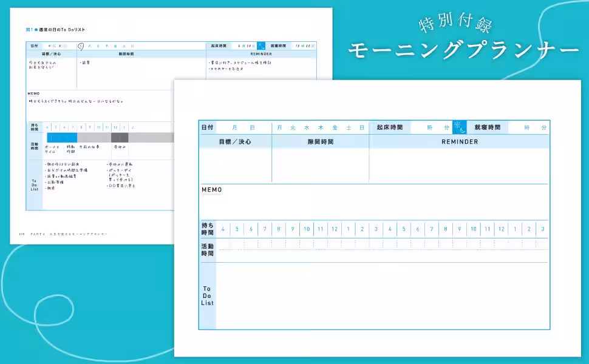
Task: Pick Sunday 日 ending the front weekday row
Action: 362,127
